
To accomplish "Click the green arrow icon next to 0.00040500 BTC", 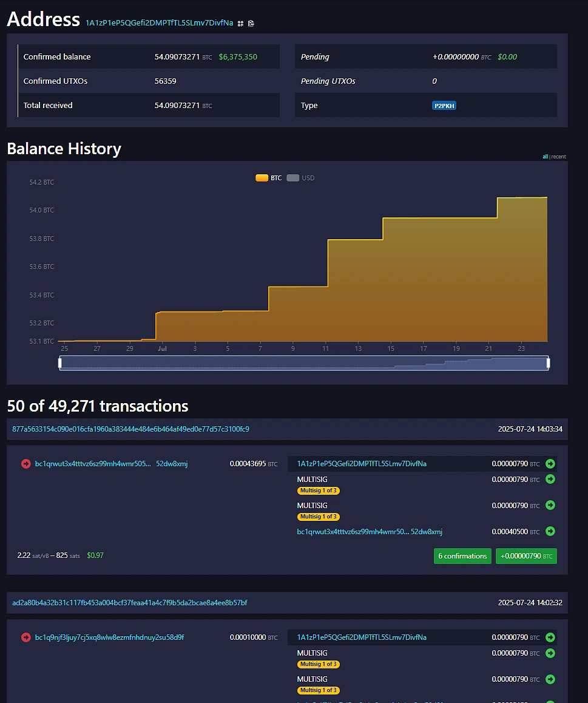I will [550, 531].
